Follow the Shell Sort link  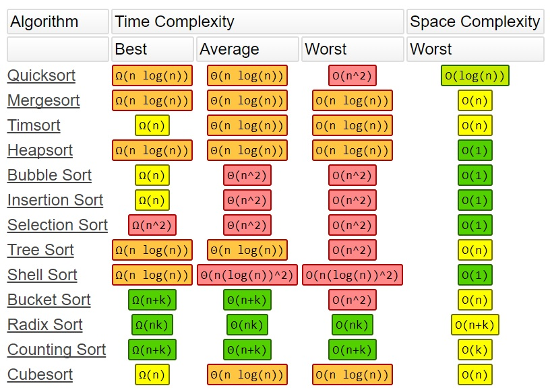(x=42, y=275)
